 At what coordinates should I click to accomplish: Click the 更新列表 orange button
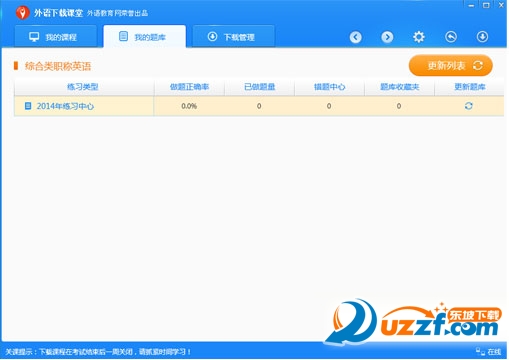point(451,65)
